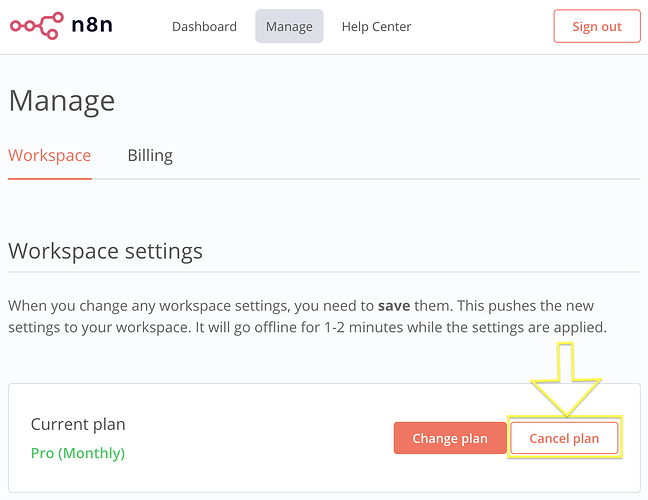Click the Change plan button
The height and width of the screenshot is (500, 648).
point(450,438)
